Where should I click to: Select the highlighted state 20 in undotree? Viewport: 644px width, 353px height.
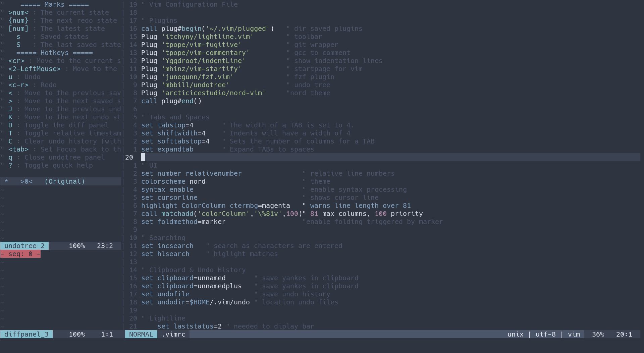pyautogui.click(x=144, y=157)
